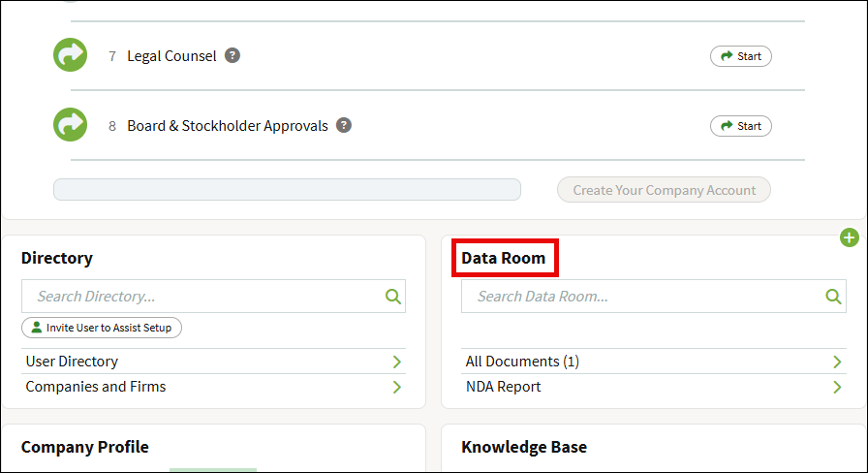868x473 pixels.
Task: Open the help icon next to Board & Stockholder Approvals
Action: pos(344,125)
